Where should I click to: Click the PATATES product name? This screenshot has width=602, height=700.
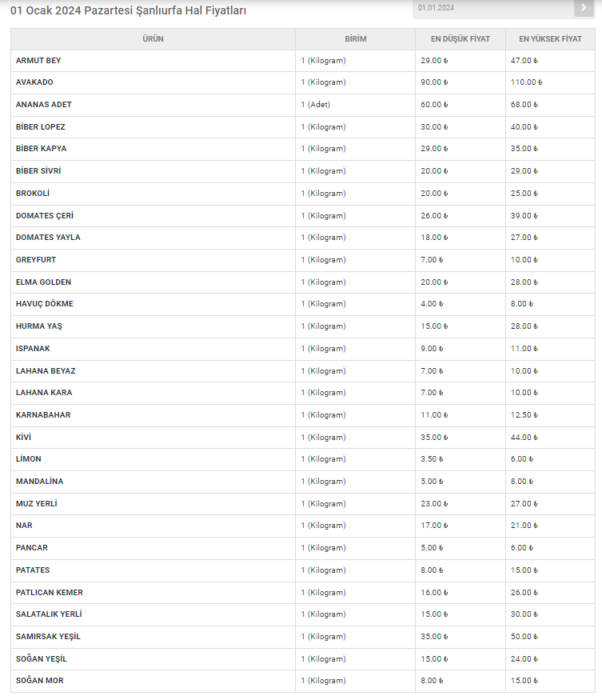pos(33,570)
